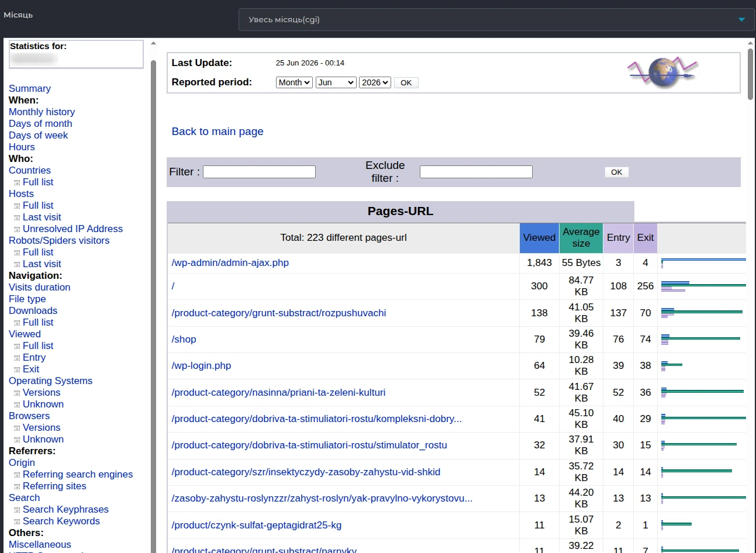Viewport: 756px width, 553px height.
Task: Click icon beside Viewed Entry
Action: point(17,358)
